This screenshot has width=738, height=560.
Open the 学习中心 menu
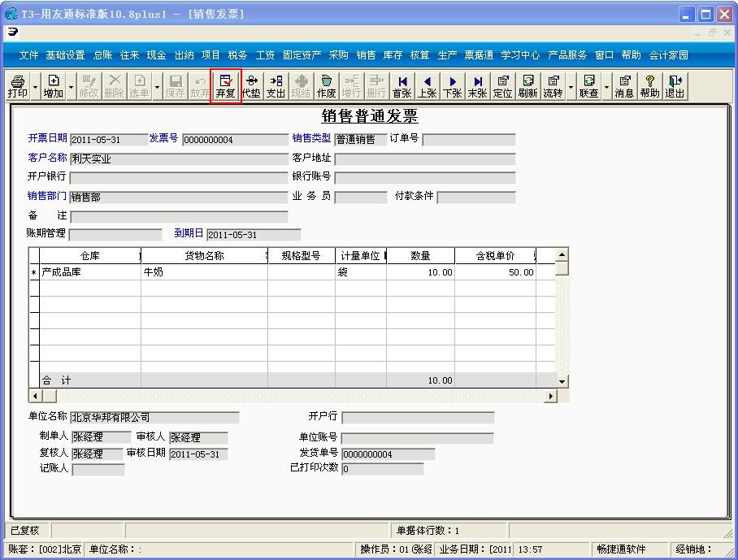[520, 55]
